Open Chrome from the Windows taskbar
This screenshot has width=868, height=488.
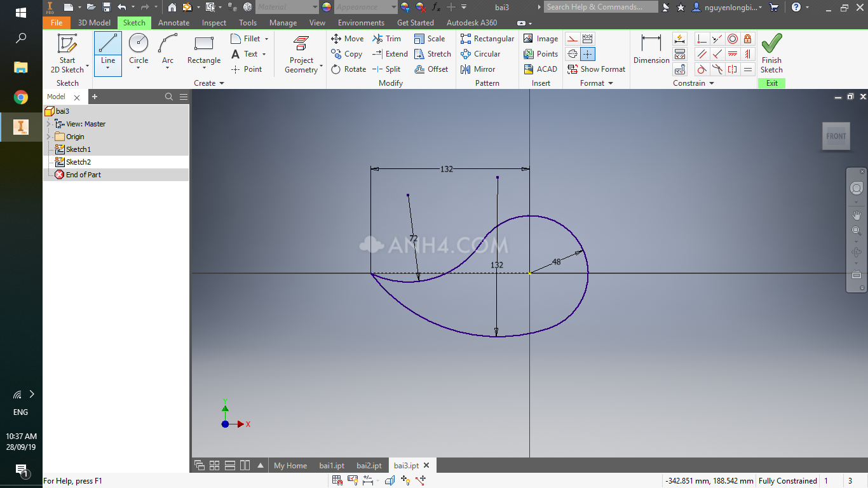click(21, 97)
